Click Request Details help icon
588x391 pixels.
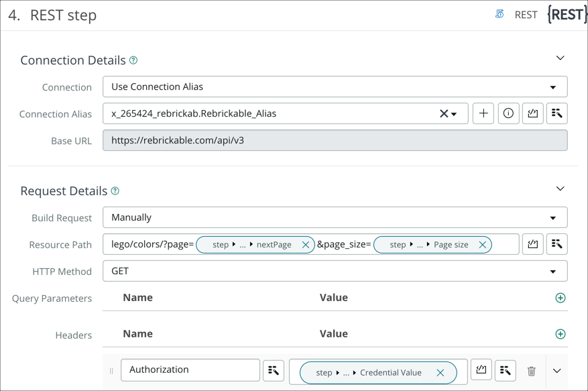(115, 191)
